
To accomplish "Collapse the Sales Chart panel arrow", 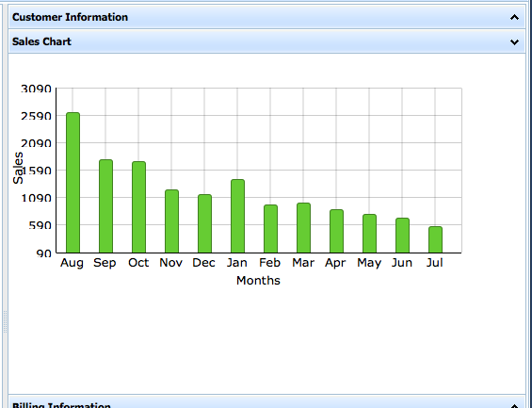I will (x=514, y=42).
